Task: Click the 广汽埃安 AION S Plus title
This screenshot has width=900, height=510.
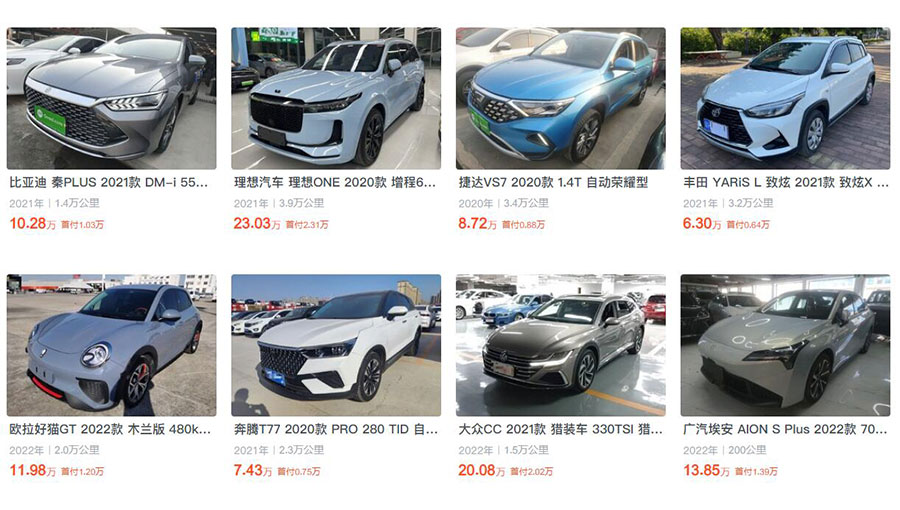Action: click(x=785, y=429)
